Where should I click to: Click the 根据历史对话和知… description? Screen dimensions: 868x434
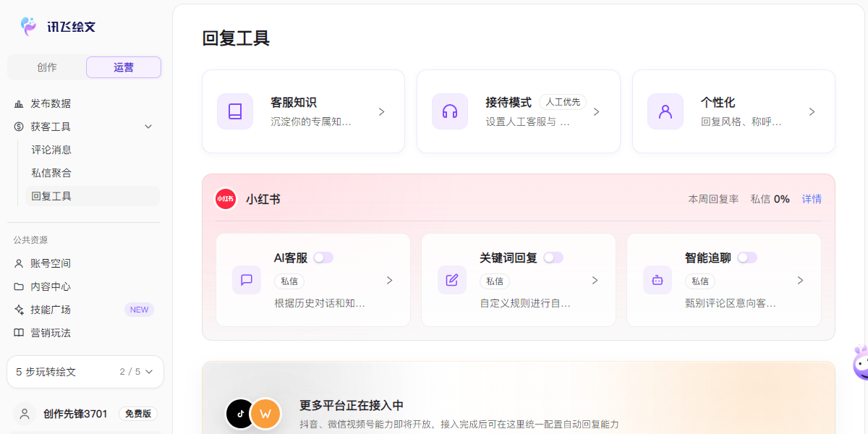(x=320, y=303)
